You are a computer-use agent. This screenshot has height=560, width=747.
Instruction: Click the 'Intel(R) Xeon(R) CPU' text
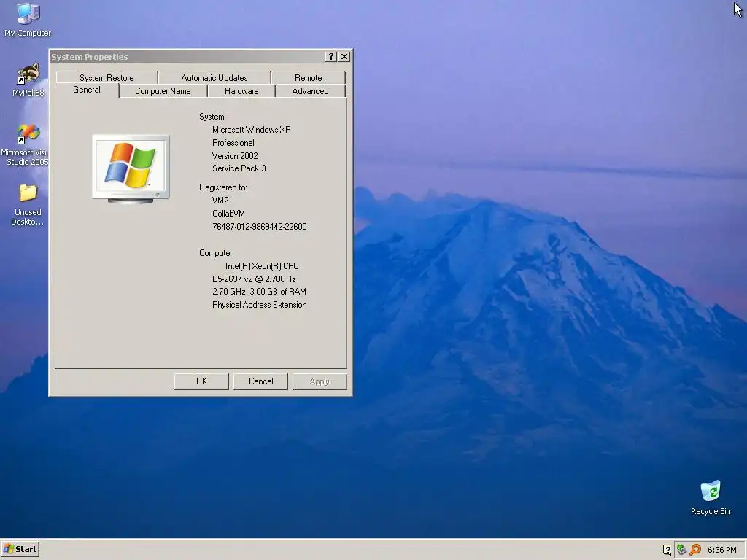(x=262, y=266)
